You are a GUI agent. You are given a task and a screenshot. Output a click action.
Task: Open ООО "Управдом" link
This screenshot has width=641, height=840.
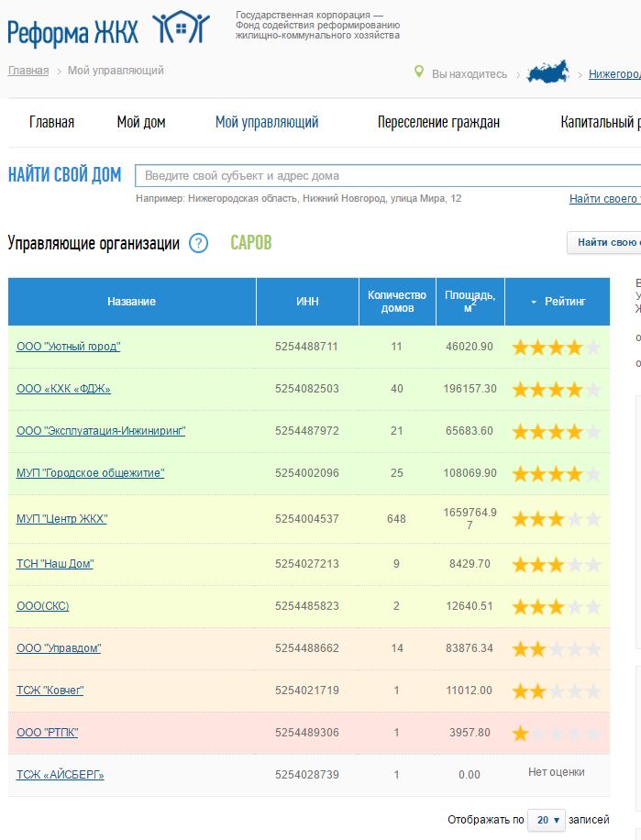point(59,648)
